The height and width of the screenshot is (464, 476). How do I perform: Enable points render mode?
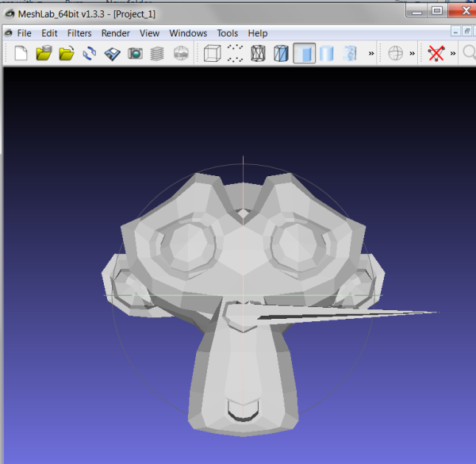point(236,54)
